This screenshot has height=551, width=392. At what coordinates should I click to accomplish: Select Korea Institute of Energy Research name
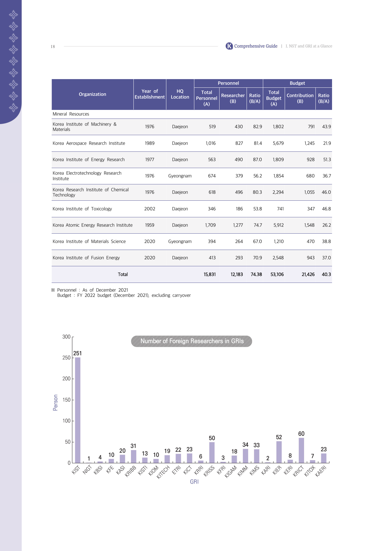coord(89,159)
